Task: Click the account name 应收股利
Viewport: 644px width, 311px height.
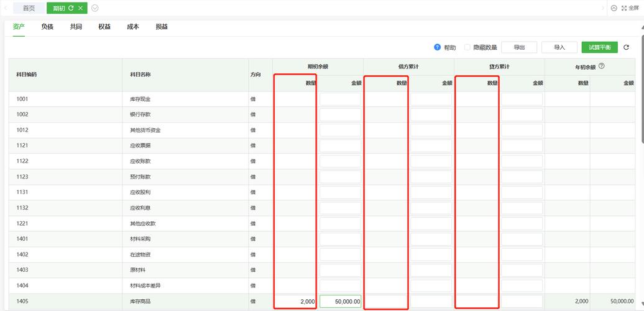Action: (140, 192)
